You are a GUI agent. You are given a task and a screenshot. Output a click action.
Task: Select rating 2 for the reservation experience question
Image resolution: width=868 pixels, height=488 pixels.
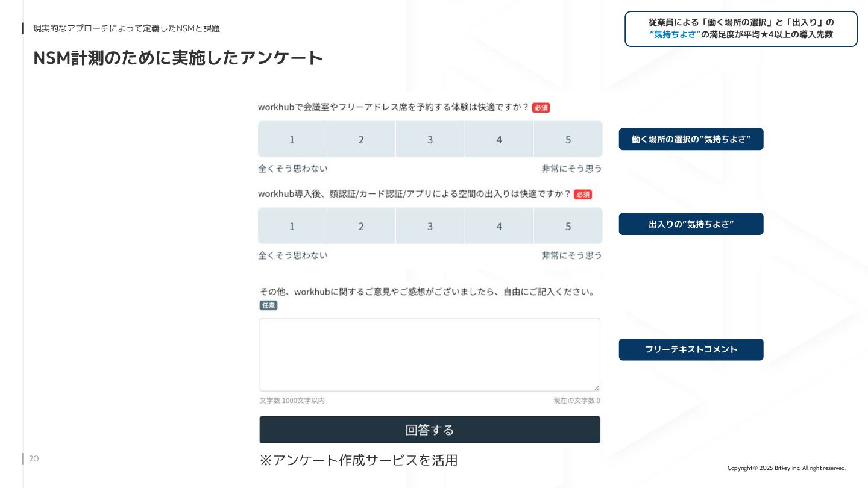point(361,139)
